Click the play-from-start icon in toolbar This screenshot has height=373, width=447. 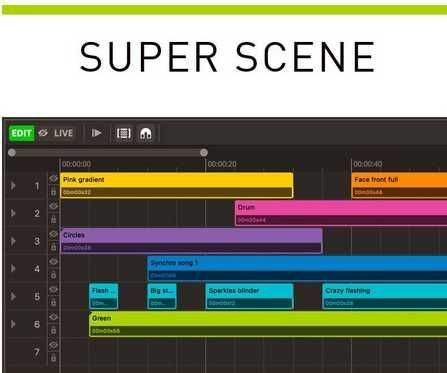click(x=96, y=133)
